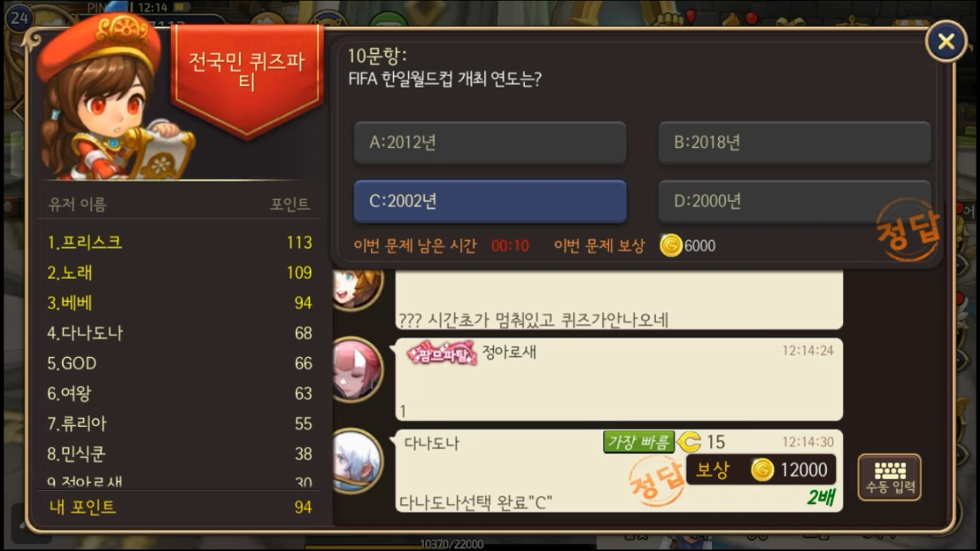Tap the top chat avatar with orange hair
Screen dimensions: 980x551
point(356,288)
